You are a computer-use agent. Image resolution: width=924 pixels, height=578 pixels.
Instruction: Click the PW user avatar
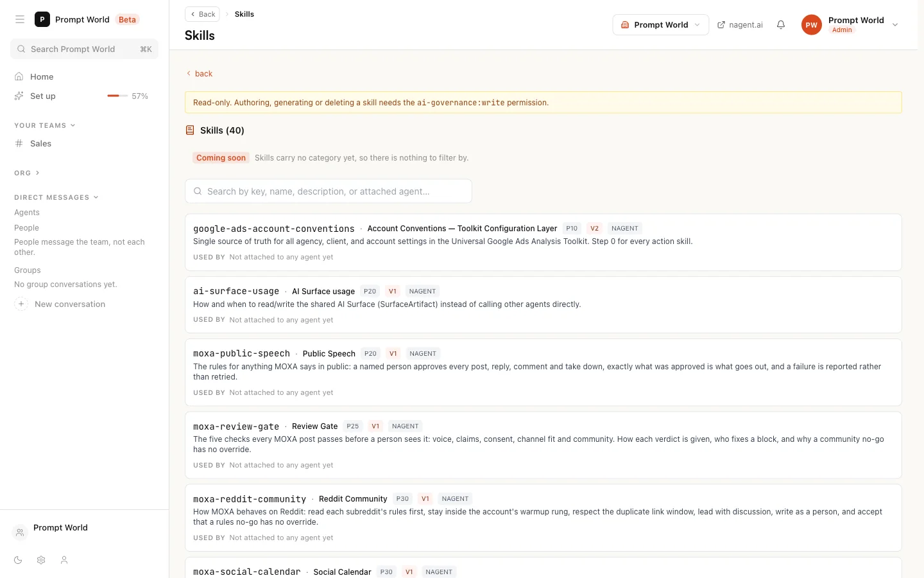[812, 24]
